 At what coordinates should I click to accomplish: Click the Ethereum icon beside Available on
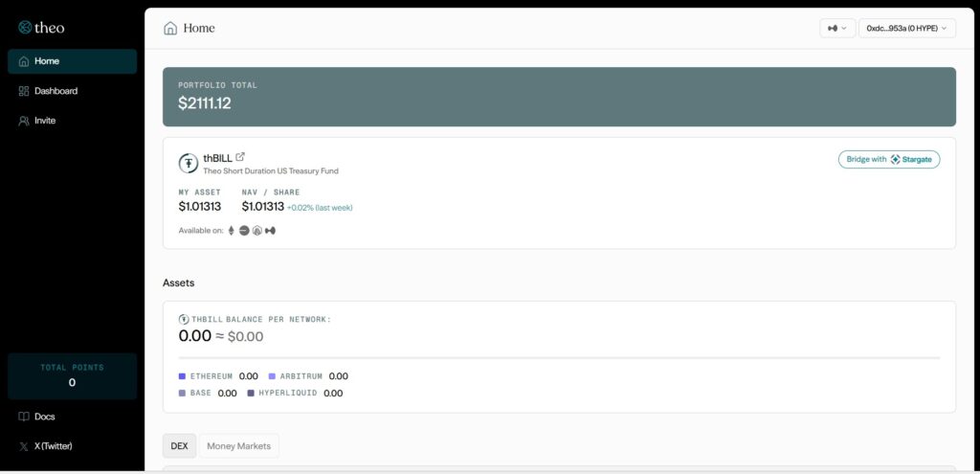[231, 231]
